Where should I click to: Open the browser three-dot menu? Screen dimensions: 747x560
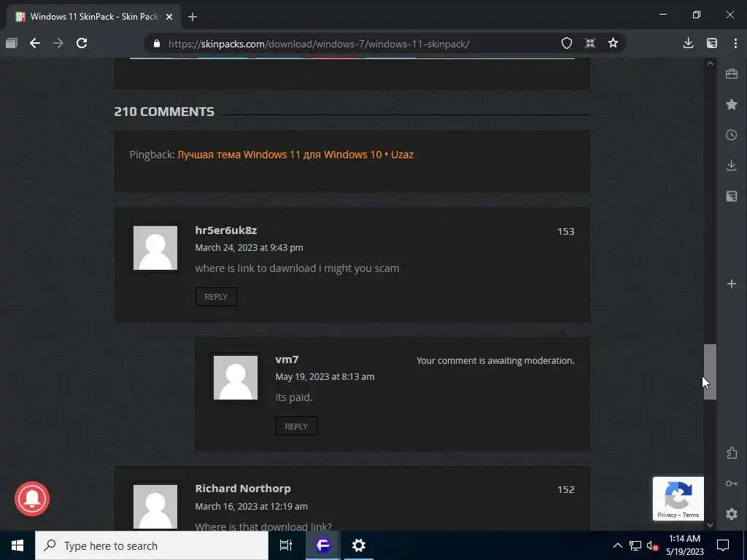click(735, 43)
